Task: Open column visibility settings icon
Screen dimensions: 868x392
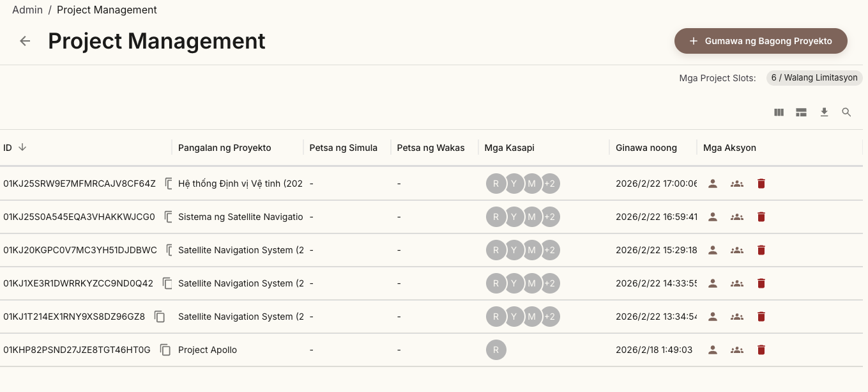Action: 779,112
